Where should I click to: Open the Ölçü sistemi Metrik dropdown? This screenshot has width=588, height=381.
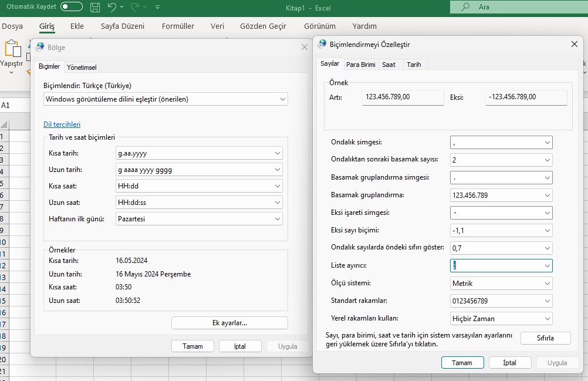(548, 284)
